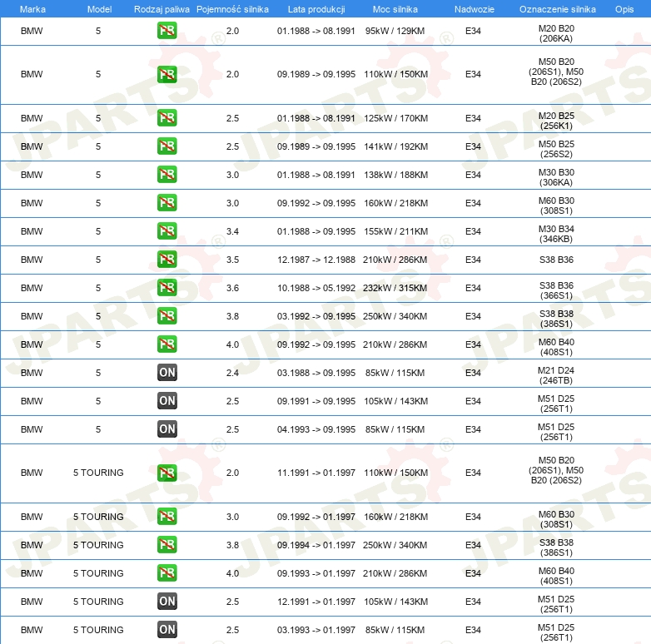
Task: Click the Oznaczenie silnika column header
Action: point(557,9)
